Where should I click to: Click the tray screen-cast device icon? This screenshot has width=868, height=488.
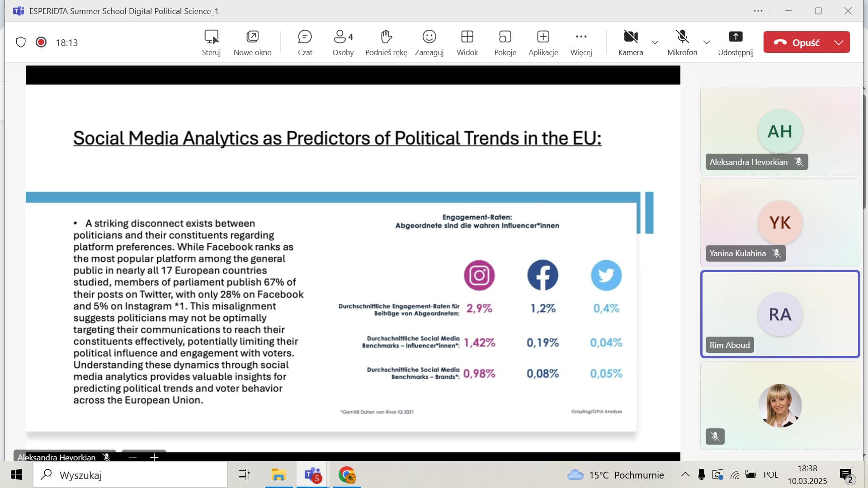[717, 474]
